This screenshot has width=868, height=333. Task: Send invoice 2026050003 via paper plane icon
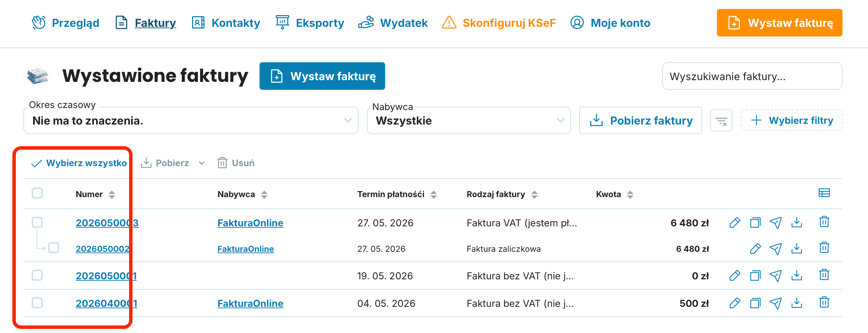776,223
